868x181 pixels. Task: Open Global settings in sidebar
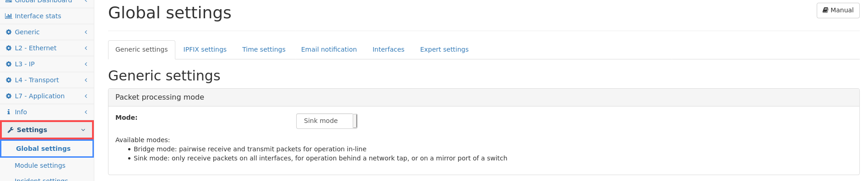pyautogui.click(x=47, y=149)
